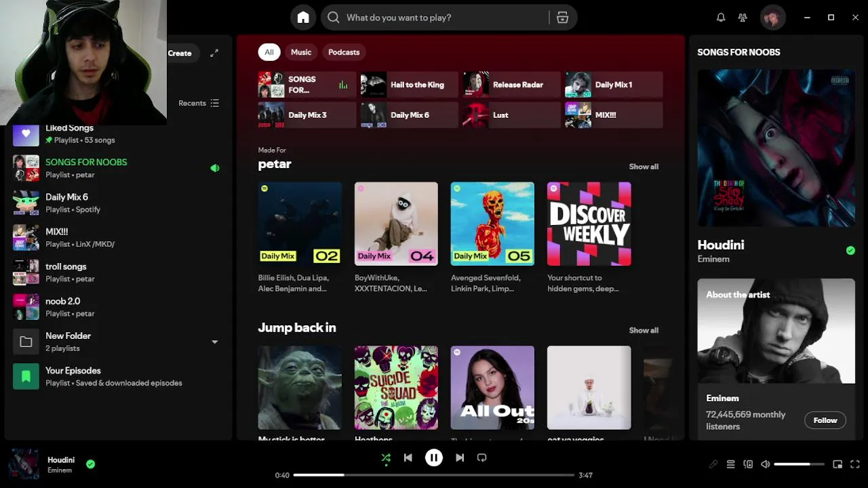
Task: Open the MIX!!! playlist in the library
Action: [119, 237]
